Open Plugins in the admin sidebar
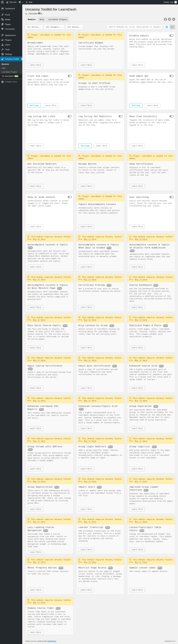The width and height of the screenshot is (178, 644). (x=8, y=40)
